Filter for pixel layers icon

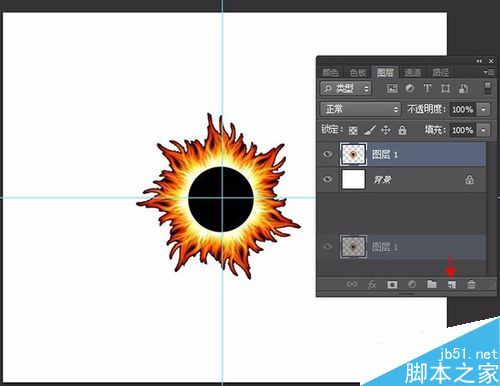pos(392,88)
